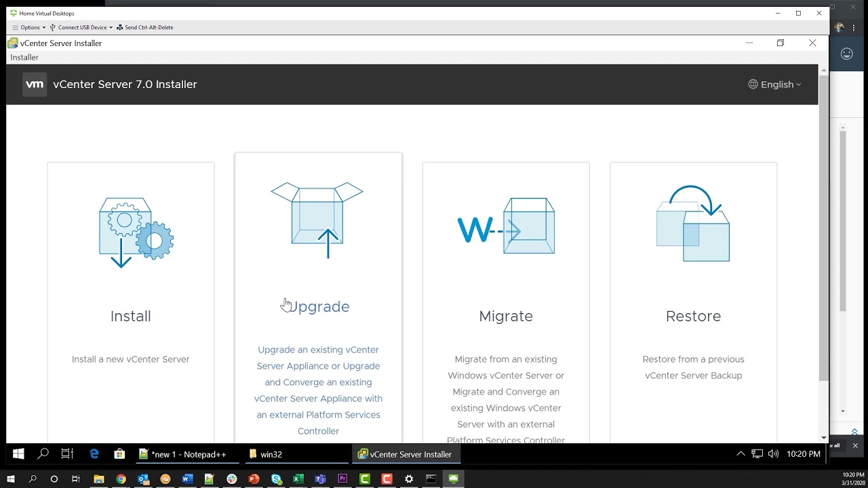Click the installer scrollbar down arrow
868x488 pixels.
tap(823, 438)
